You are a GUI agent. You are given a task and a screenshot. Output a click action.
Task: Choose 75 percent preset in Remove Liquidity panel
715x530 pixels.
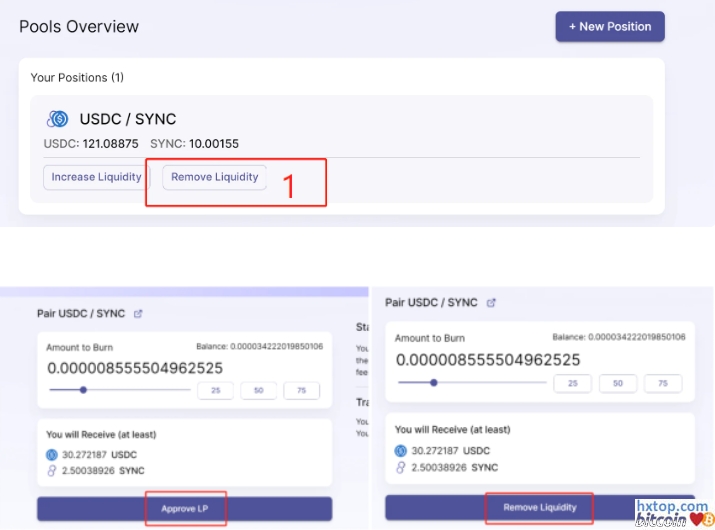click(x=662, y=383)
